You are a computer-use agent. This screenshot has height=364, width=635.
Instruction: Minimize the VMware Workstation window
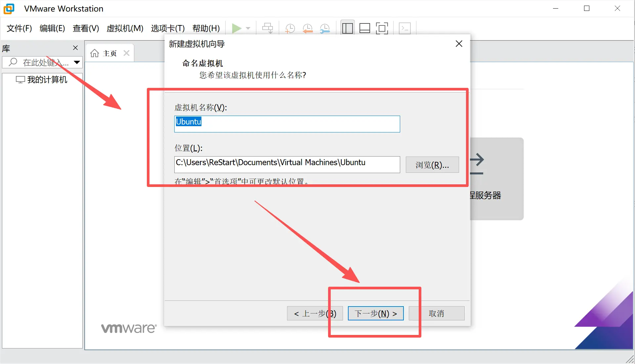coord(556,9)
